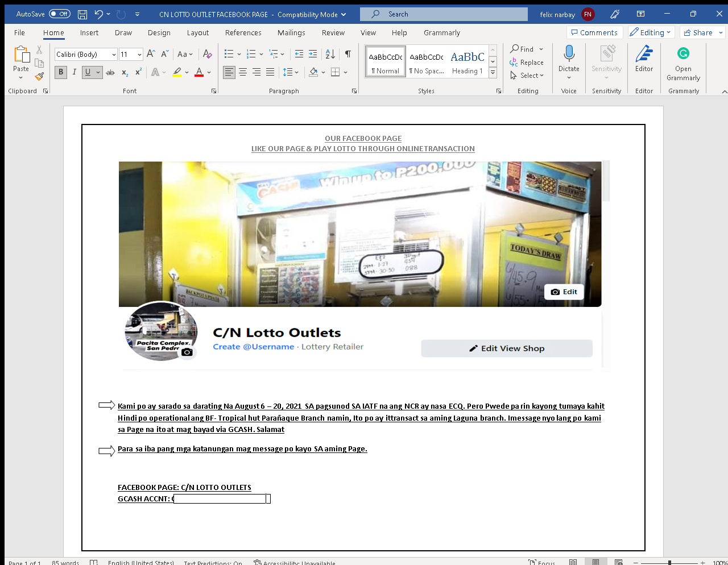Expand numbering list dropdown
Screen dimensions: 728x565
(261, 54)
